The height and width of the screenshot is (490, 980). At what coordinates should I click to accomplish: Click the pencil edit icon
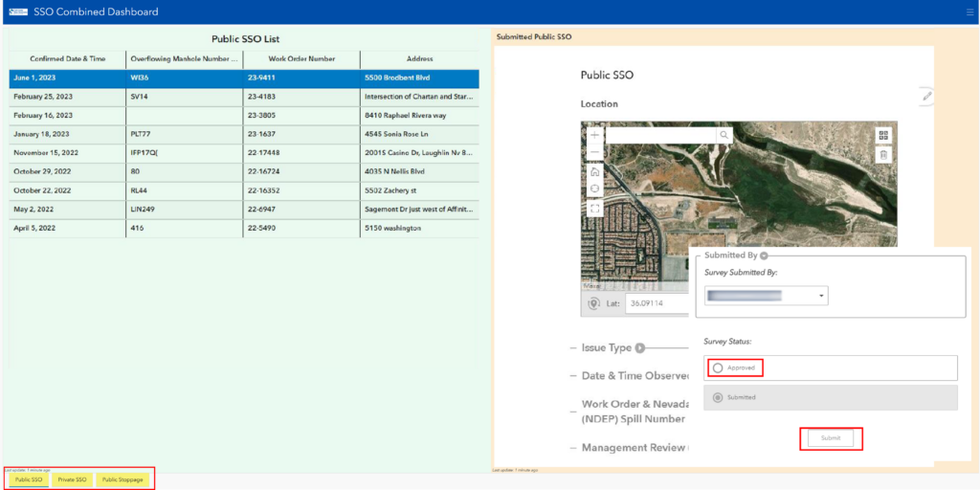click(927, 96)
